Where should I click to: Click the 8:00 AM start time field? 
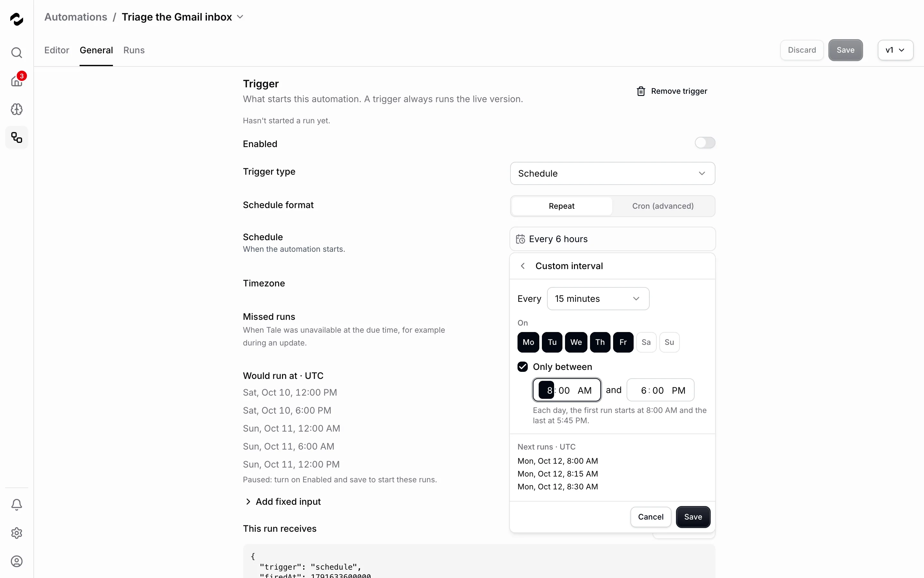click(567, 390)
